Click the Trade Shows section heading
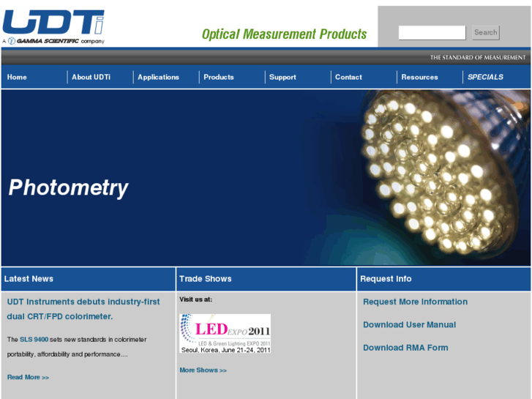The height and width of the screenshot is (399, 532). 206,279
